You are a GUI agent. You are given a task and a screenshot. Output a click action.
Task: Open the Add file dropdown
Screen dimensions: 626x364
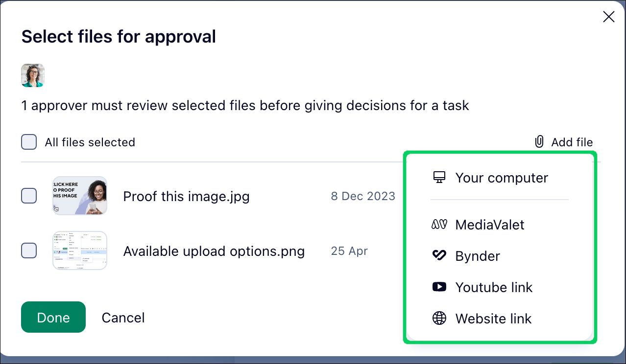[572, 142]
